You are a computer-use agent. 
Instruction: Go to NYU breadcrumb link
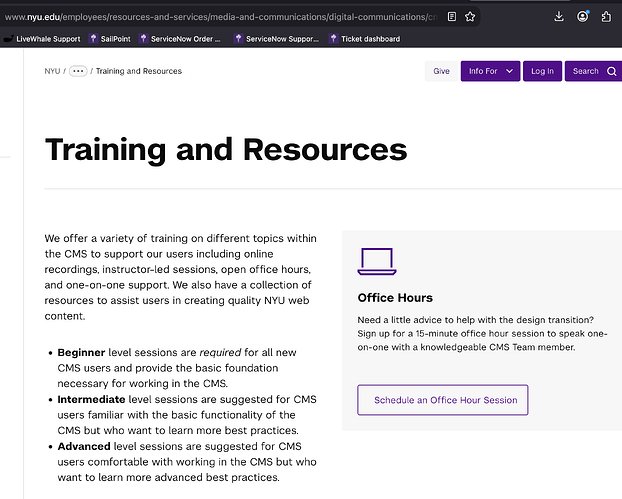click(x=52, y=71)
